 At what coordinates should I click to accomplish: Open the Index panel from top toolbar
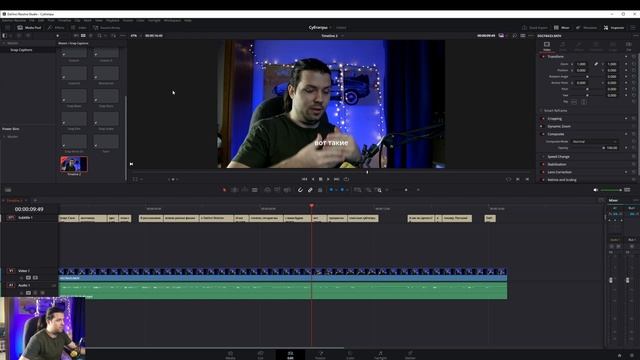[x=79, y=28]
